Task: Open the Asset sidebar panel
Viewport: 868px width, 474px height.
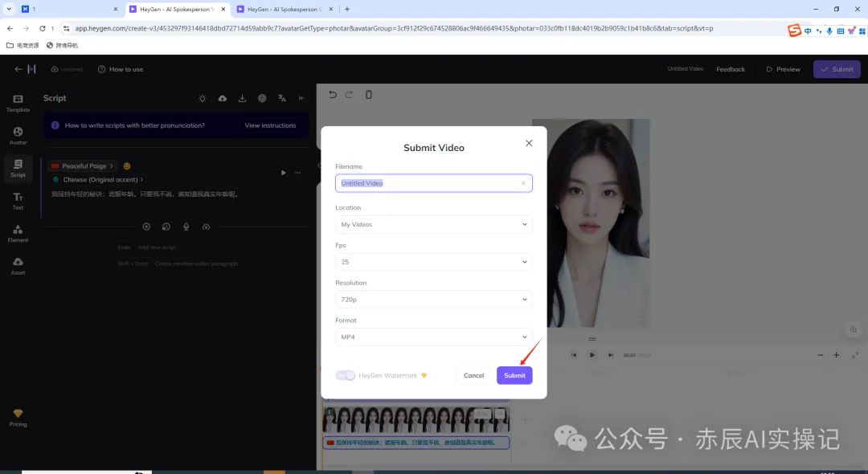Action: point(18,266)
